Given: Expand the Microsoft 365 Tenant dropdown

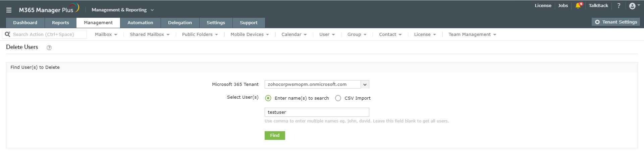Looking at the screenshot, I should [365, 85].
